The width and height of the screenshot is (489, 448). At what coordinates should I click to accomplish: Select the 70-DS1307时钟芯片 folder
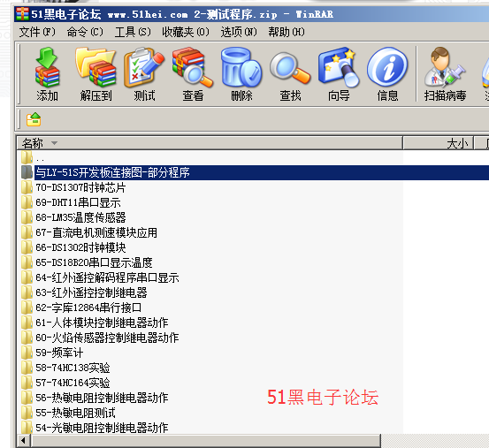point(80,187)
